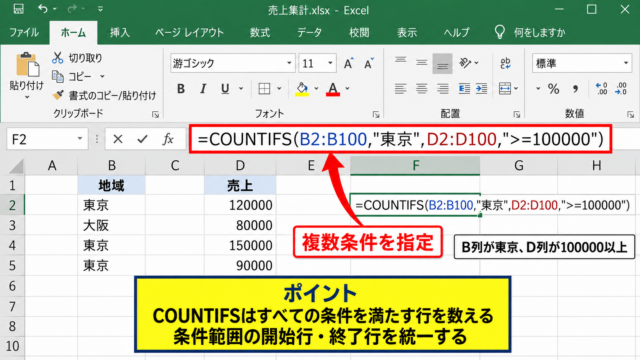640x360 pixels.
Task: Click the decrease decimal icon
Action: point(621,89)
